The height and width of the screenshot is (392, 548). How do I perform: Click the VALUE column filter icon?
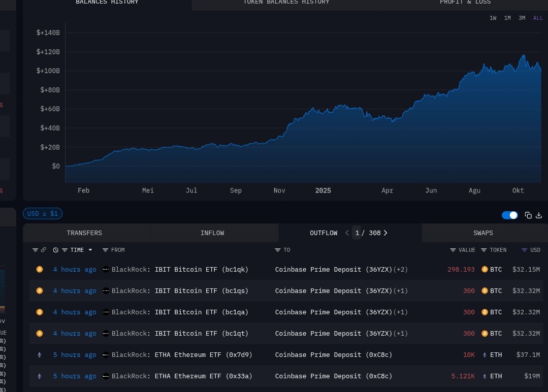(453, 250)
